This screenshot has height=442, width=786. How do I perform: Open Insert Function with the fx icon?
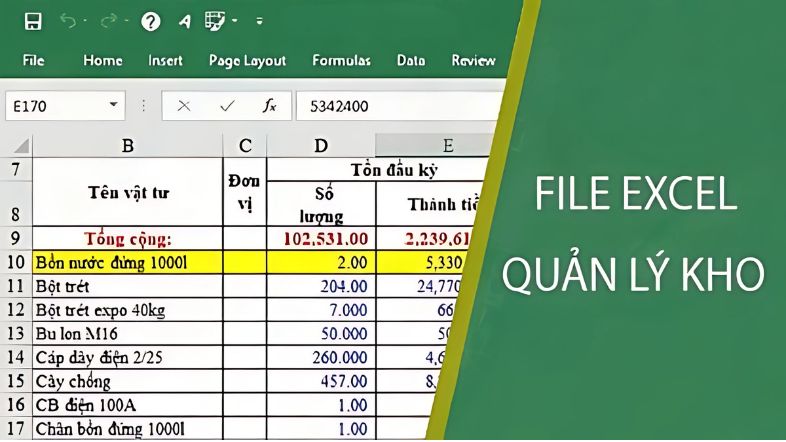(269, 105)
